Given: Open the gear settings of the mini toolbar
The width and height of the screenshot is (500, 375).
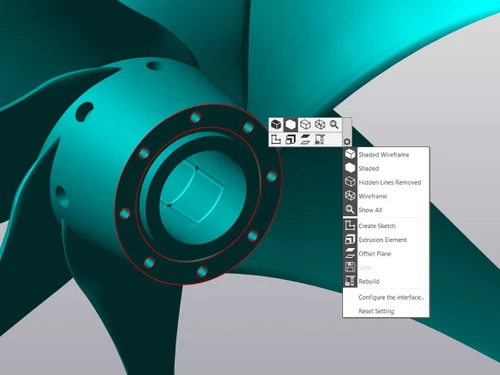Looking at the screenshot, I should tap(347, 141).
